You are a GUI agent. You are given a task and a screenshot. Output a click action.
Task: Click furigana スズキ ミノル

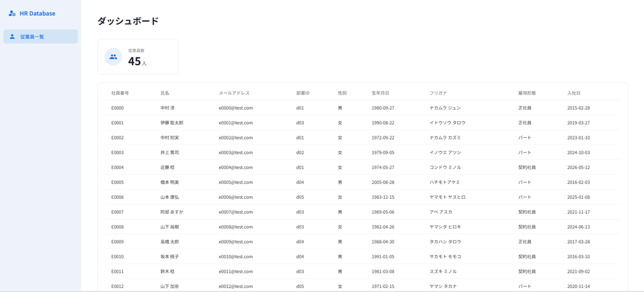point(443,271)
